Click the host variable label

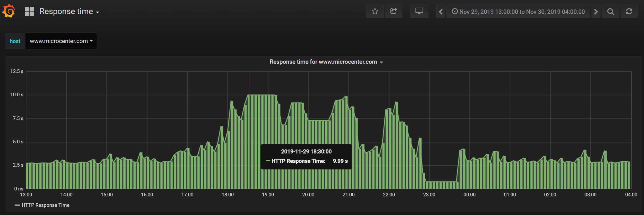point(15,41)
